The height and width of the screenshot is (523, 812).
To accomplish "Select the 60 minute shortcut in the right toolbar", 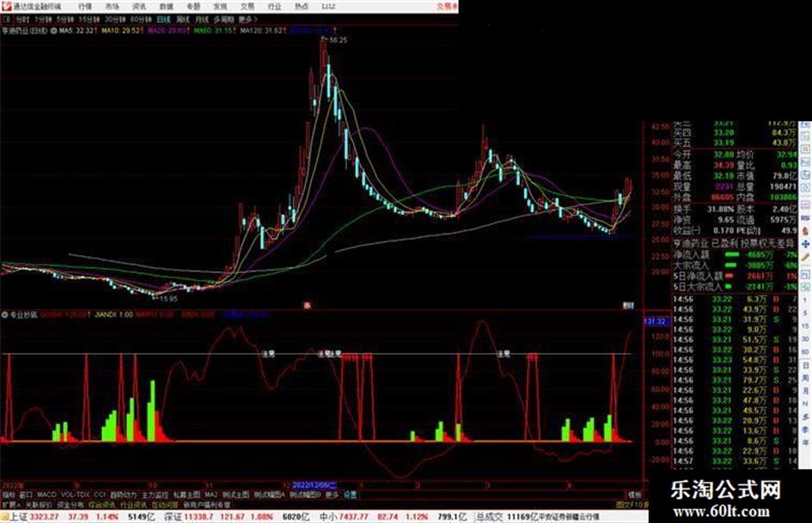I will (805, 352).
